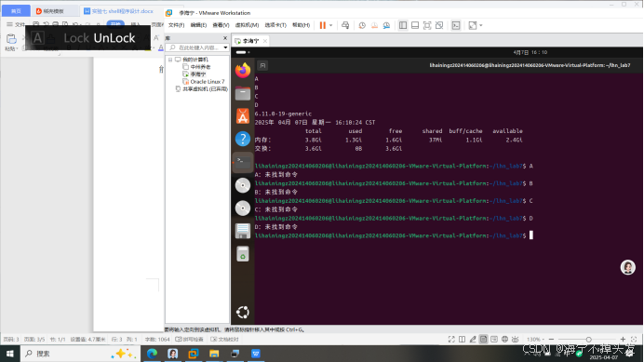Screen dimensions: 644x362
Task: Toggle the thumbnail bar view icon
Action: (415, 25)
